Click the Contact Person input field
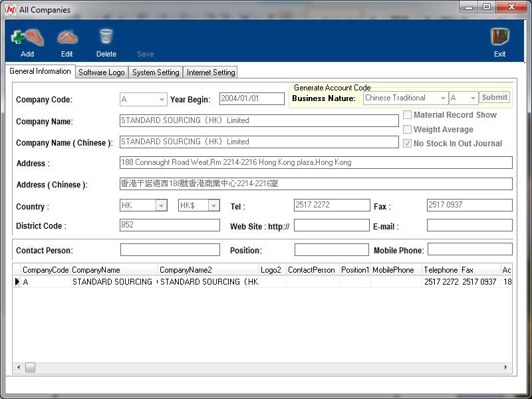The image size is (532, 399). [x=170, y=250]
